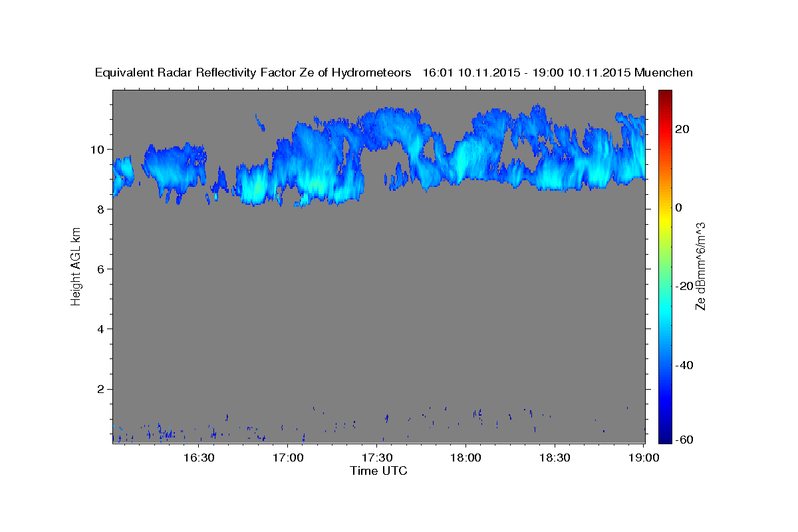798x532 pixels.
Task: Click the '17:00' time tick label
Action: pyautogui.click(x=287, y=458)
